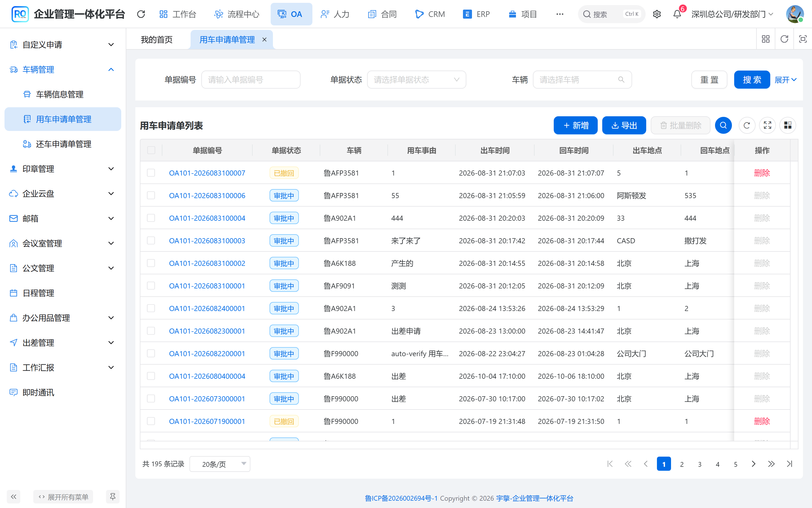Click the 车辆 selection field
Image resolution: width=812 pixels, height=508 pixels.
[x=582, y=80]
